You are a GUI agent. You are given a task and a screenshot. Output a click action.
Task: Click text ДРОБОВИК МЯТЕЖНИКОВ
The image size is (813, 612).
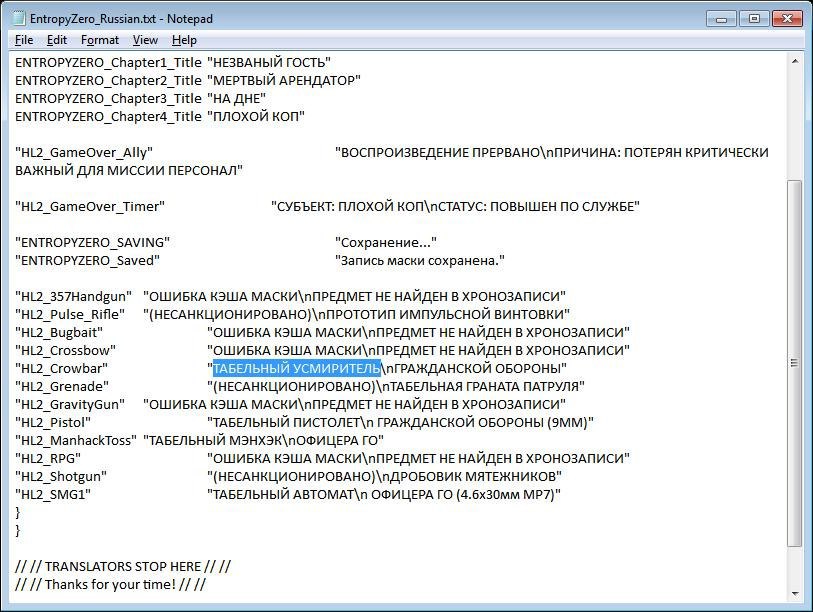click(x=471, y=476)
